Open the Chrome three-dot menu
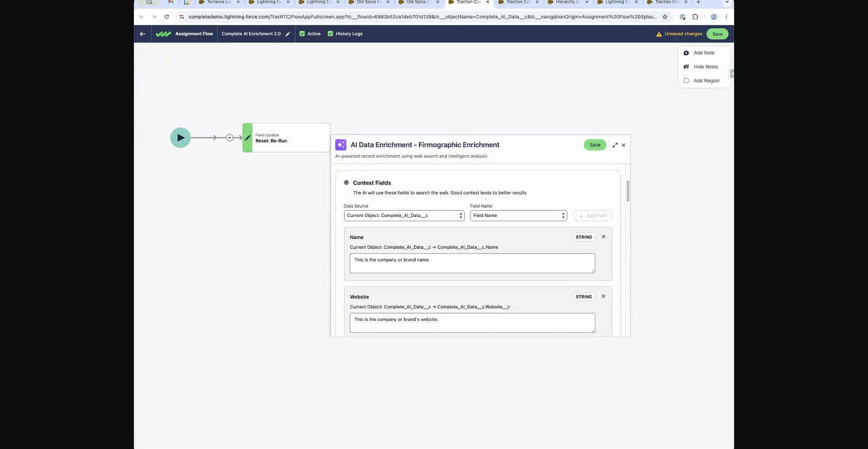Viewport: 868px width, 449px height. [726, 17]
